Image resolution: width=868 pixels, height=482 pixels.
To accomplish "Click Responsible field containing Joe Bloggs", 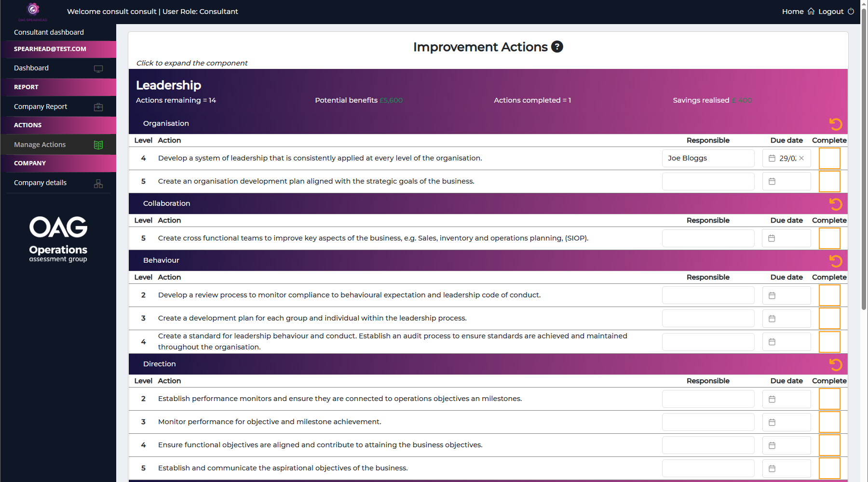I will pyautogui.click(x=707, y=159).
